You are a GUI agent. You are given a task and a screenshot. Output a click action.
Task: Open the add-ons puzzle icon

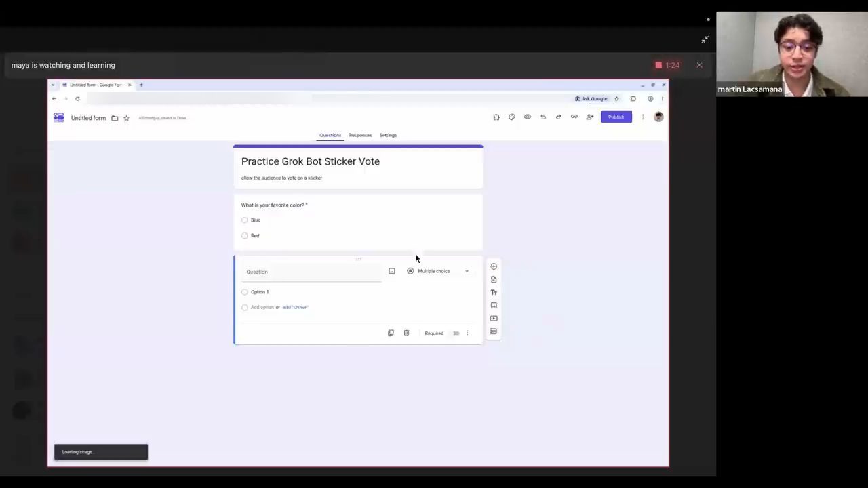(x=496, y=117)
